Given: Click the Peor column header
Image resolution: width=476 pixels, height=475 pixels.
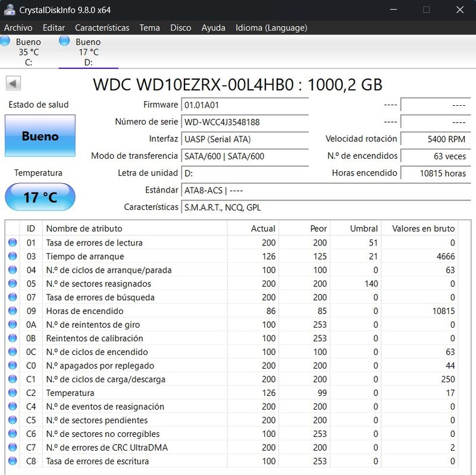Looking at the screenshot, I should click(305, 228).
